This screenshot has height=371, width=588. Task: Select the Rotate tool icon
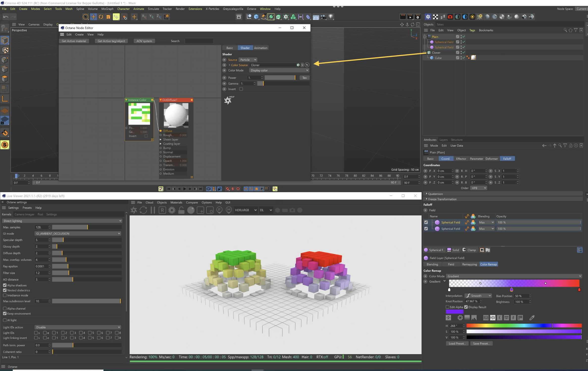[101, 17]
